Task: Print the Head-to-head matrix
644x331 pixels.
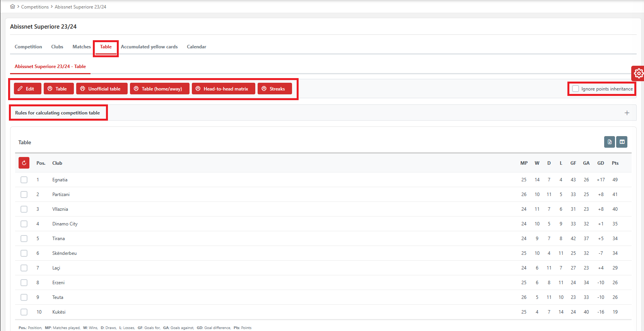Action: pos(223,89)
